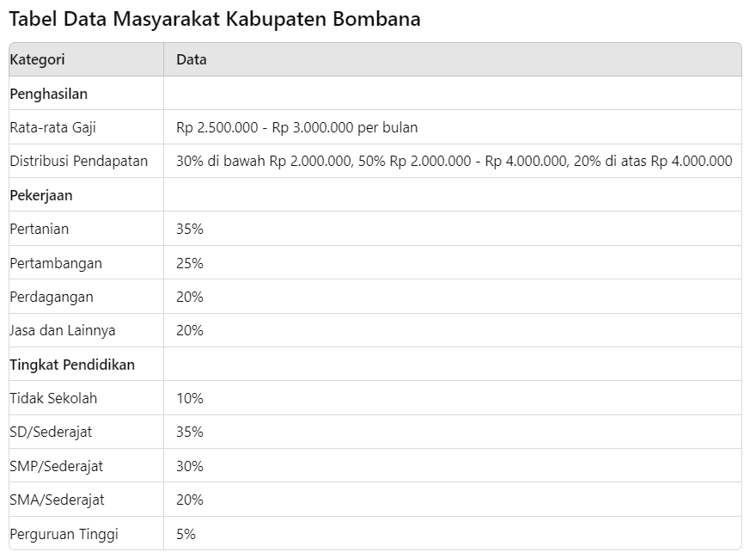Image resolution: width=756 pixels, height=558 pixels.
Task: Click the SMP/Sederajat label
Action: point(56,466)
